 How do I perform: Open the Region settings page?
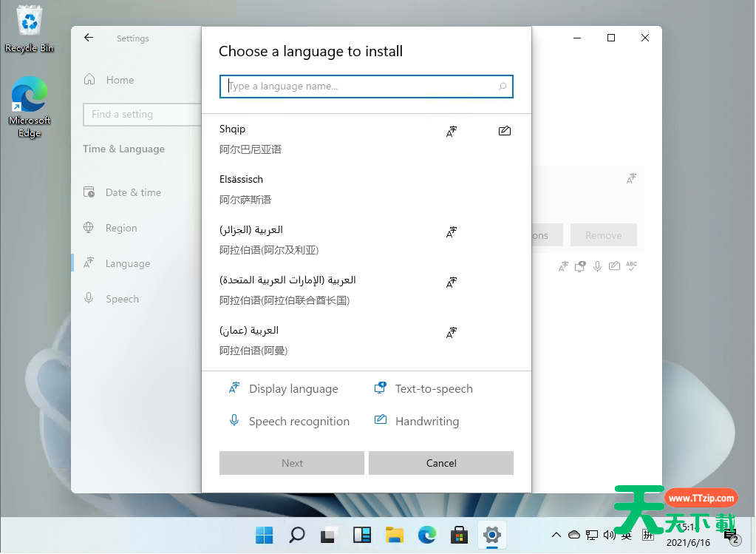120,228
